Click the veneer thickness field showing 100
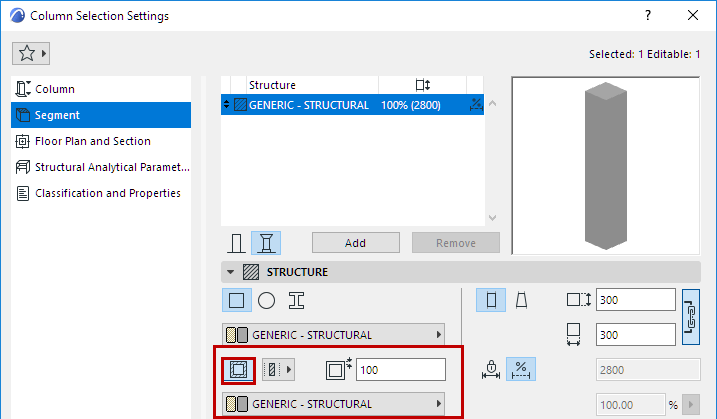Viewport: 717px width, 419px height. (401, 370)
